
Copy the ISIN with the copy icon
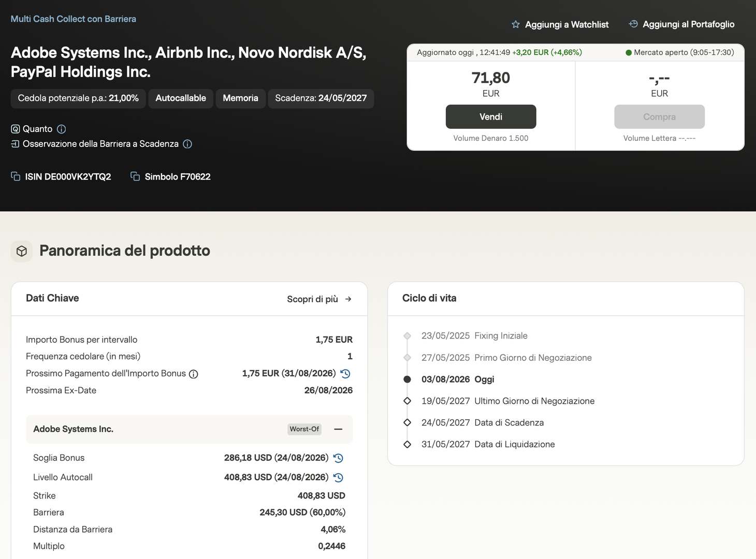click(16, 176)
